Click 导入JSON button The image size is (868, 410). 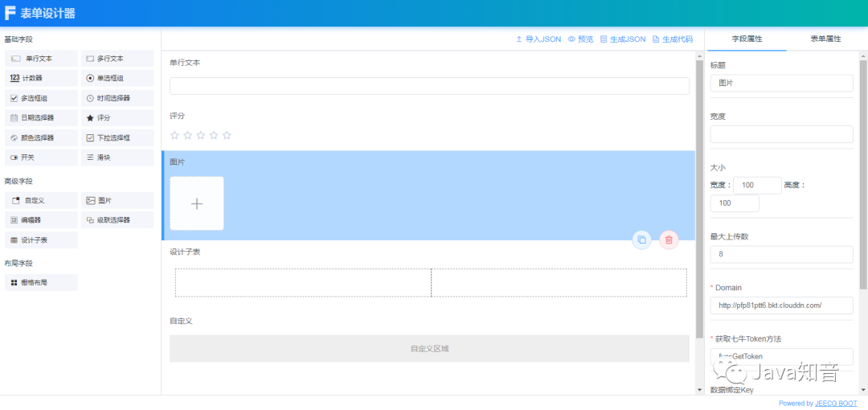[x=538, y=39]
